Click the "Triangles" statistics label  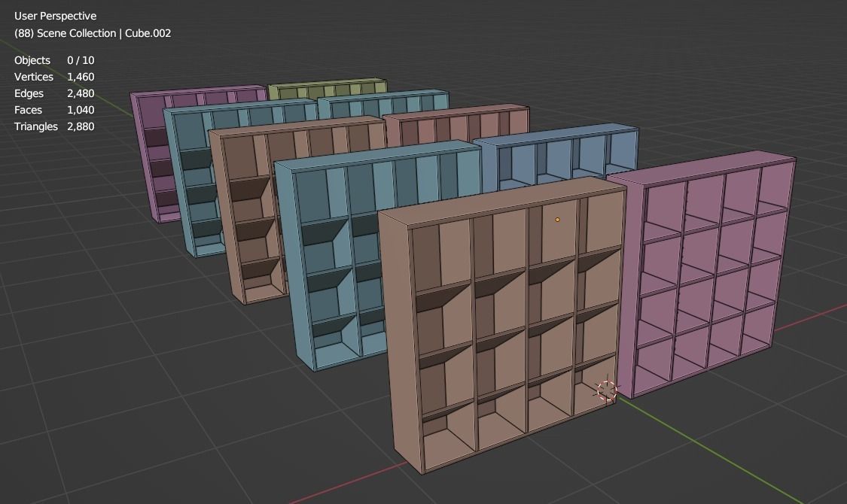click(35, 126)
